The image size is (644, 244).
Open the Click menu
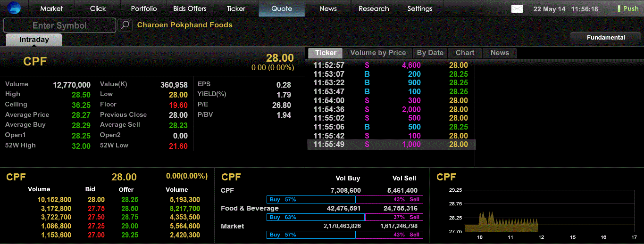tap(98, 8)
